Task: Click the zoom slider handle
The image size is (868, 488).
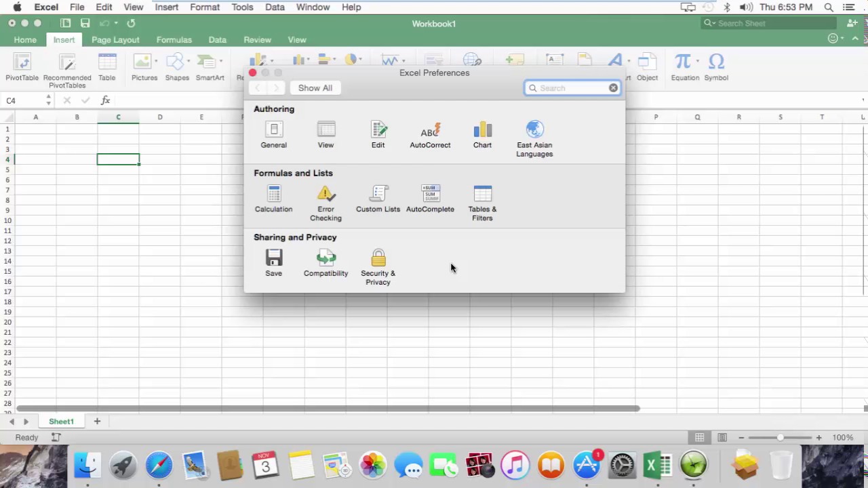Action: coord(780,438)
